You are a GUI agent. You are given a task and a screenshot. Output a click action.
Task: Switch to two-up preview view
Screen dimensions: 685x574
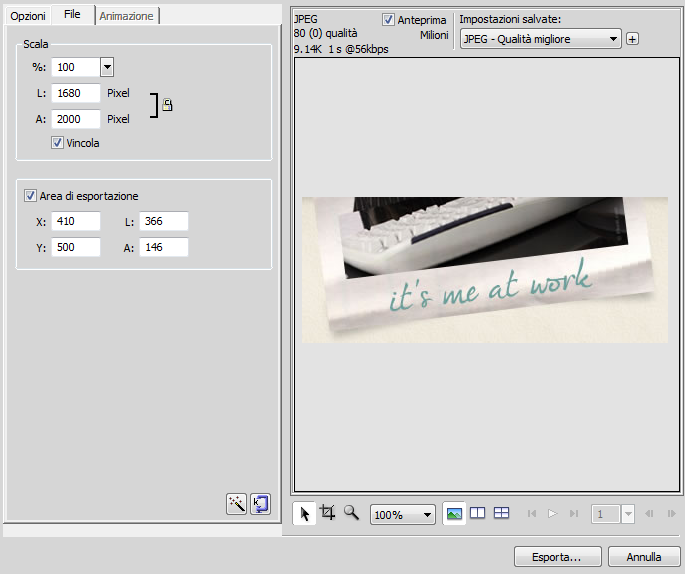477,513
